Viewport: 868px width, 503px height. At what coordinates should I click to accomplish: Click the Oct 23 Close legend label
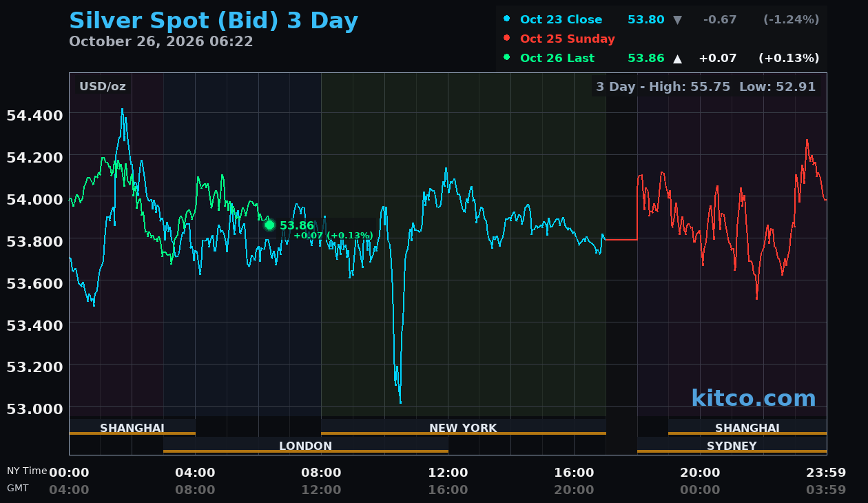(561, 20)
